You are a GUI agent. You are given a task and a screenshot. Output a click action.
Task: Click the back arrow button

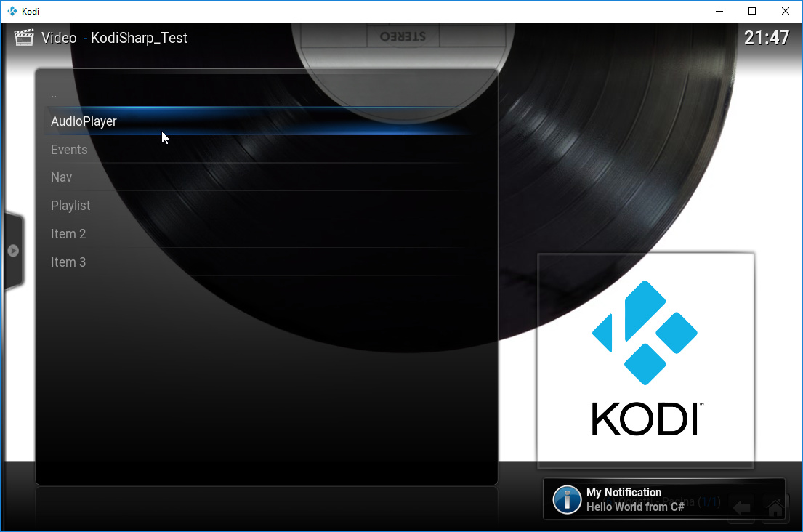[x=741, y=508]
